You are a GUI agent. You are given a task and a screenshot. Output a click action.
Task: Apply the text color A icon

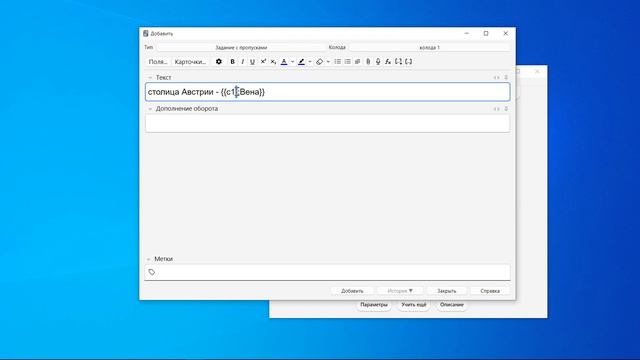pyautogui.click(x=284, y=62)
